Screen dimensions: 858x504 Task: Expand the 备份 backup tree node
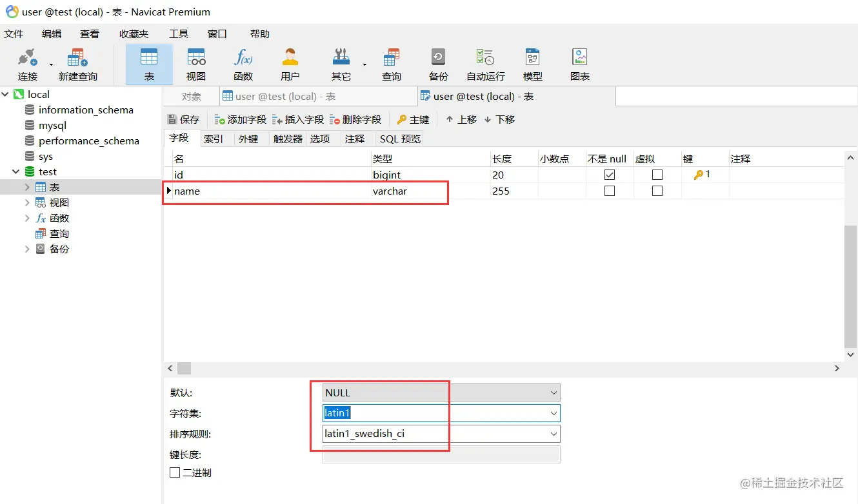click(x=27, y=249)
